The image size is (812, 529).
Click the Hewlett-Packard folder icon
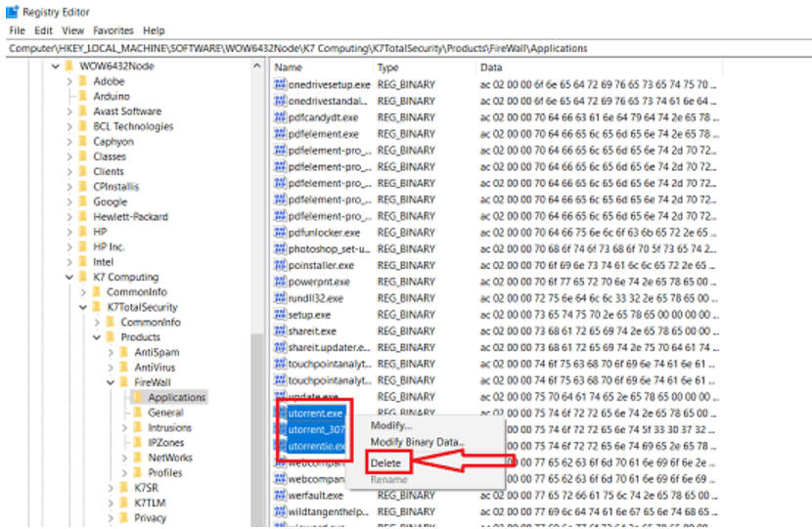(83, 216)
